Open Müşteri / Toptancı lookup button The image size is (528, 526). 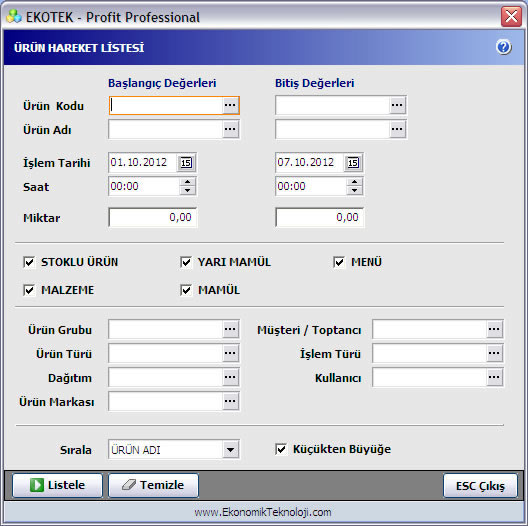pyautogui.click(x=494, y=329)
